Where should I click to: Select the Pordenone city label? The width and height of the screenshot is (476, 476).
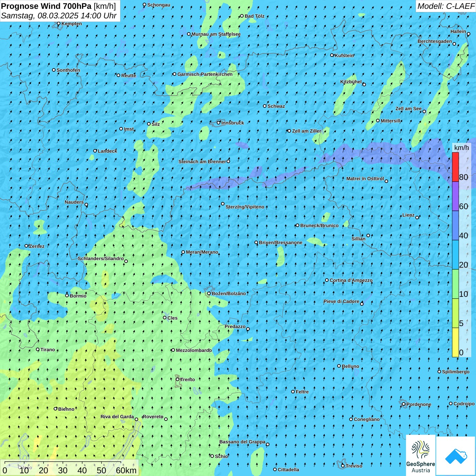click(419, 404)
